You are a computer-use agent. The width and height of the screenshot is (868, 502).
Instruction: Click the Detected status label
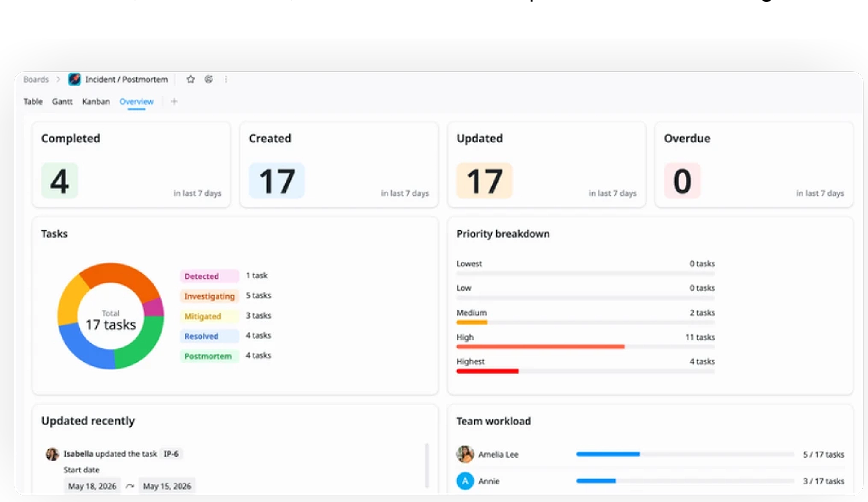click(209, 276)
